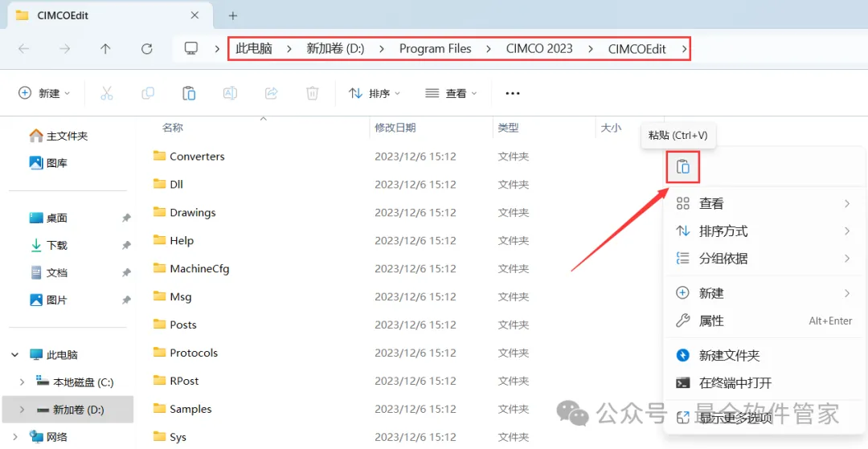This screenshot has width=868, height=449.
Task: Open the 排序方式 submenu in the context menu
Action: [764, 231]
